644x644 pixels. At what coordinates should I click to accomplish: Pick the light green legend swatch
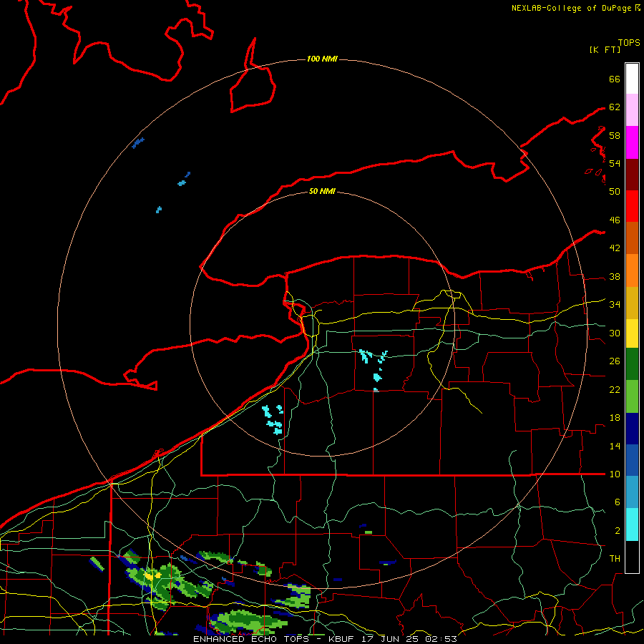point(632,396)
